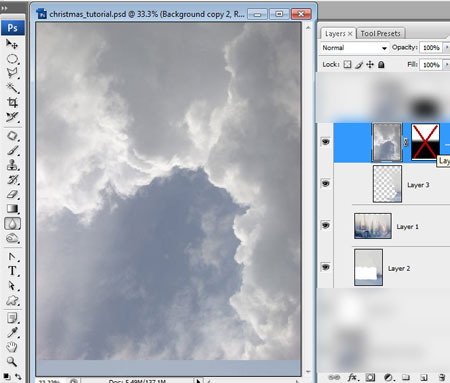
Task: Open the fx layer style menu
Action: point(353,377)
